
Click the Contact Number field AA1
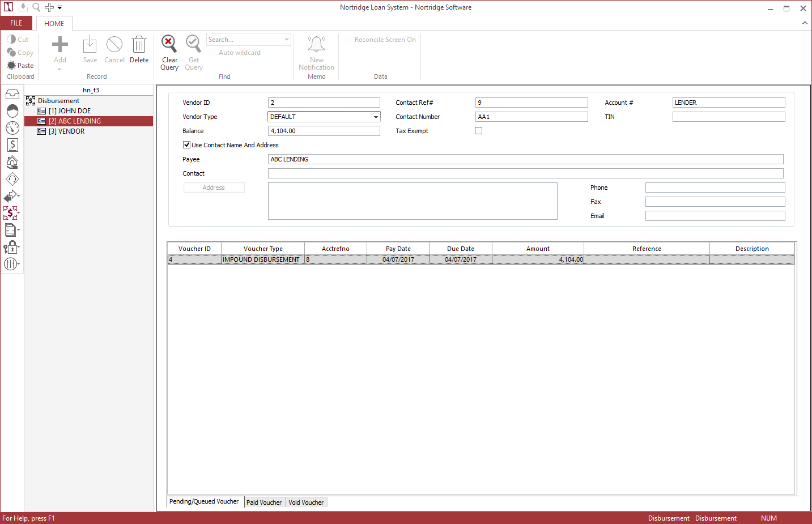(x=532, y=117)
